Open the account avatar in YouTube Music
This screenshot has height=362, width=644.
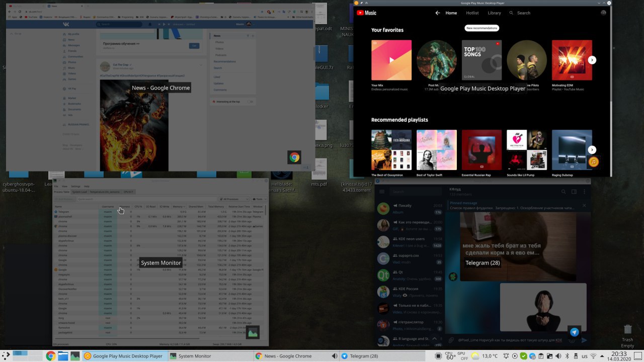coord(603,13)
